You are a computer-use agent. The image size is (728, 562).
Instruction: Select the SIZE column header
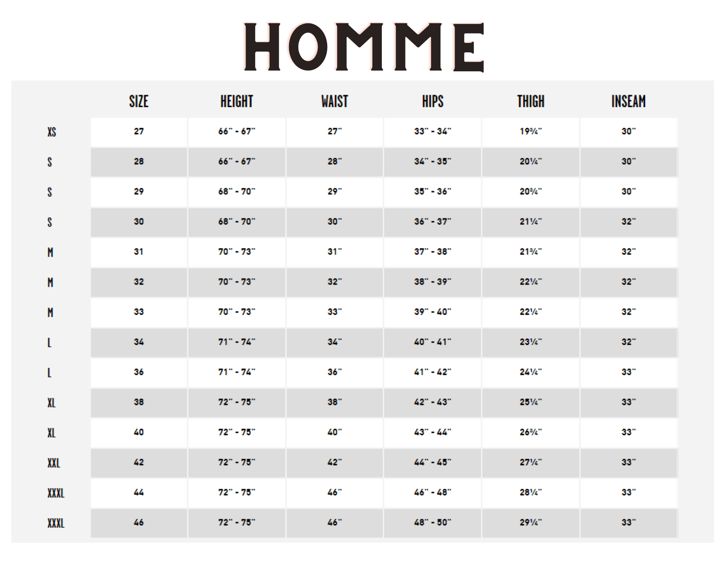139,101
